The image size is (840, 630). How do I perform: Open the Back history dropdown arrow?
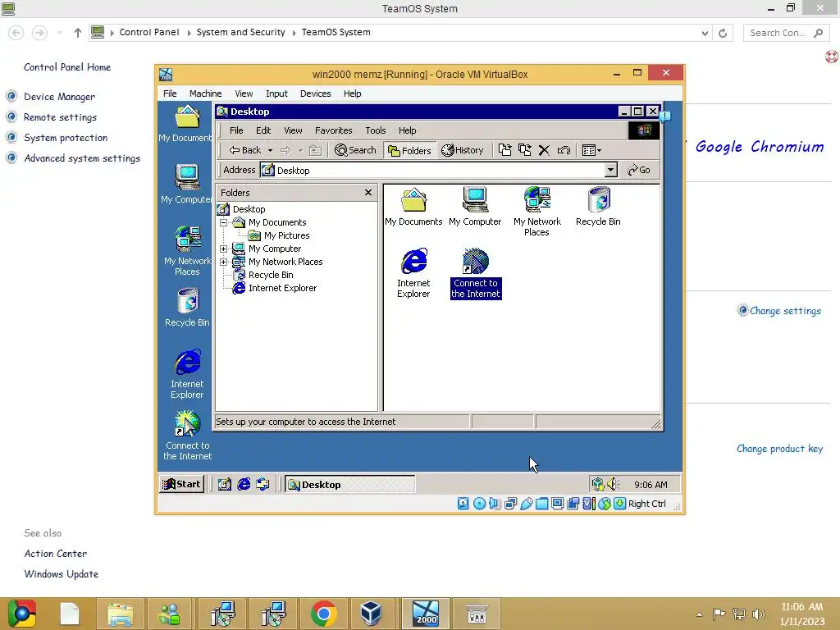click(x=270, y=151)
